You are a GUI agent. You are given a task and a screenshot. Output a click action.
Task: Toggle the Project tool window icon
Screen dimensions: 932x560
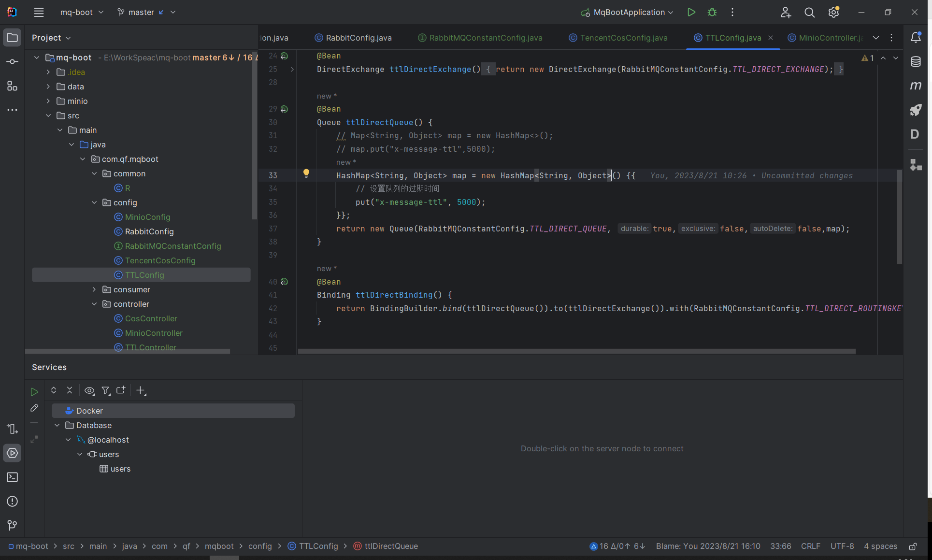pos(13,38)
